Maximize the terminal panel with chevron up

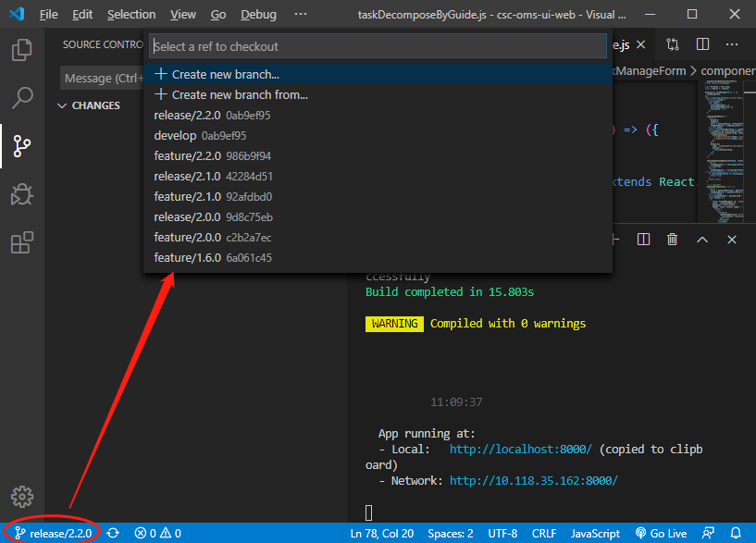[702, 240]
